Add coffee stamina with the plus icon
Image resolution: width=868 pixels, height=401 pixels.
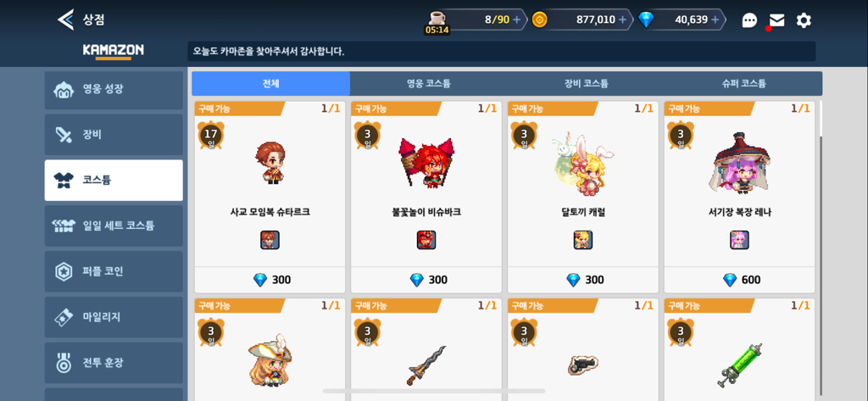tap(516, 20)
